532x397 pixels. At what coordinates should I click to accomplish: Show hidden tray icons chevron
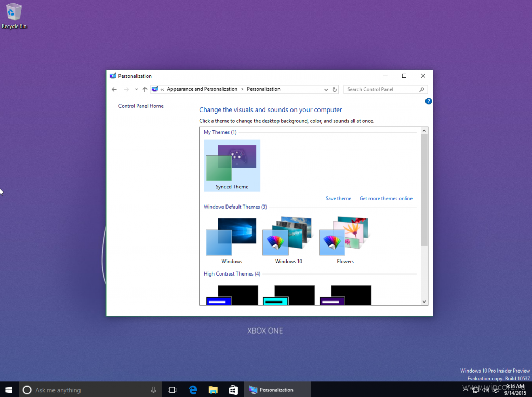pyautogui.click(x=465, y=390)
